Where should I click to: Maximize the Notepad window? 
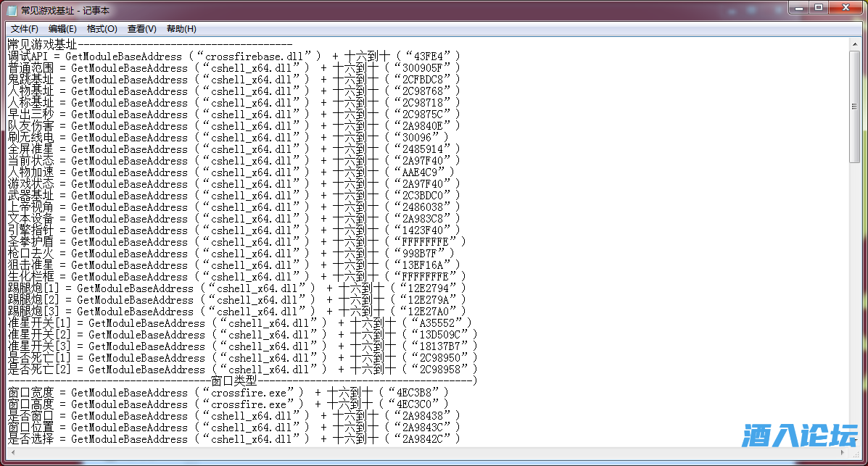819,8
